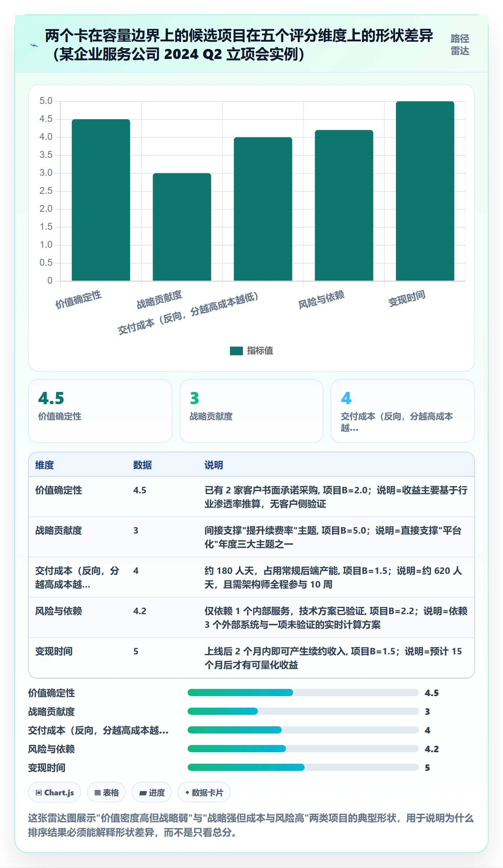Click the 战略贡献度 progress bar
This screenshot has width=503, height=868.
pos(303,711)
